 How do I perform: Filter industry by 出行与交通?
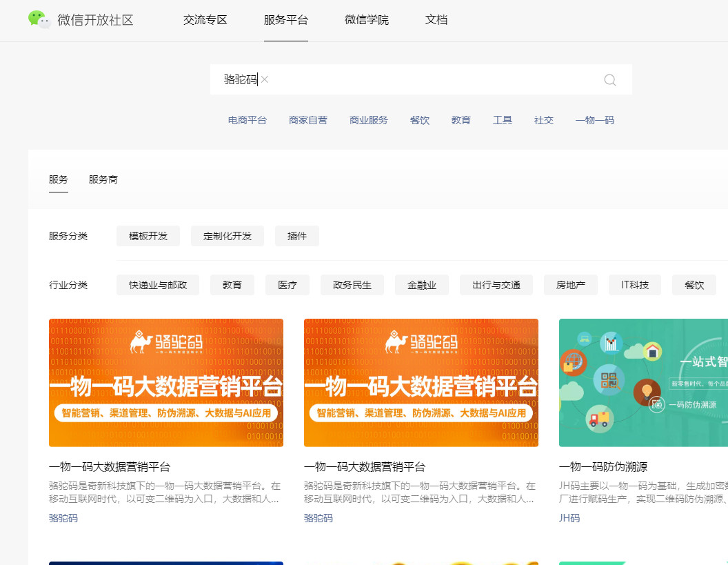pos(496,285)
